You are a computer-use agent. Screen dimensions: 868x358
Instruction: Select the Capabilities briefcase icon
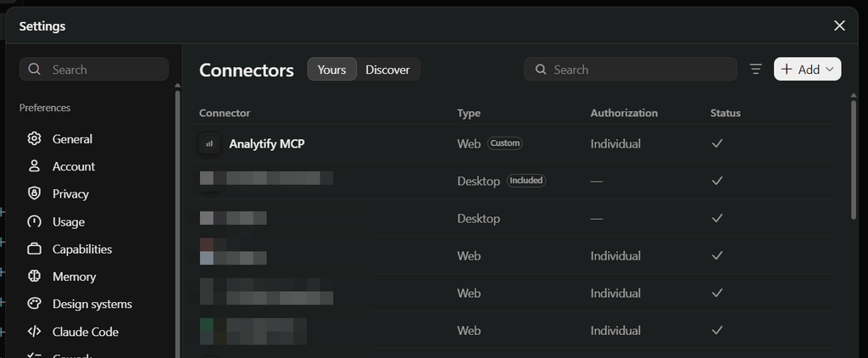coord(34,249)
